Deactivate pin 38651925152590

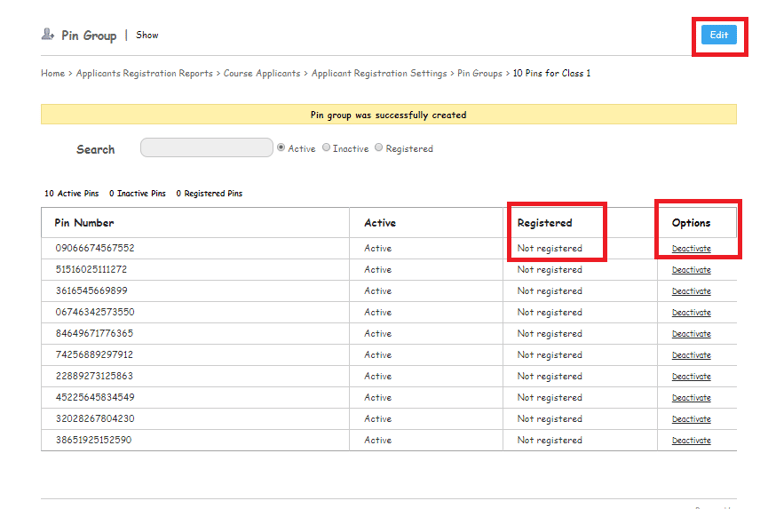point(691,440)
